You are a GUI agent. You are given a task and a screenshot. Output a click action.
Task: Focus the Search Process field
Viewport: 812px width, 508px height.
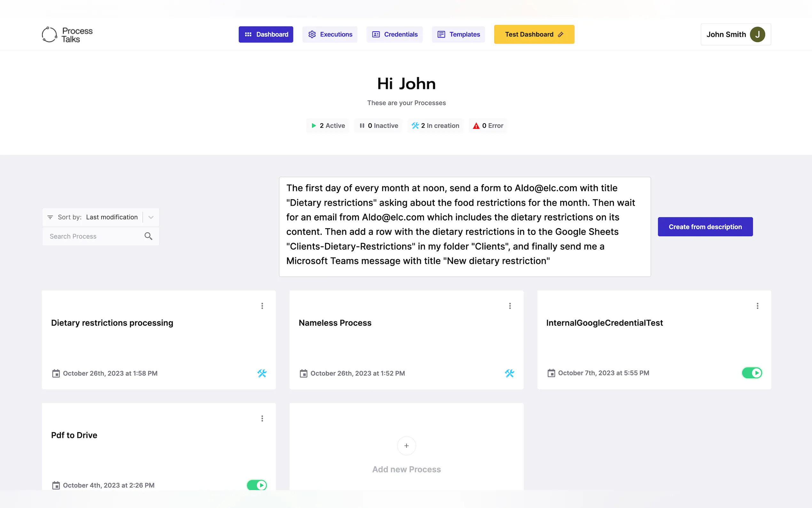94,236
